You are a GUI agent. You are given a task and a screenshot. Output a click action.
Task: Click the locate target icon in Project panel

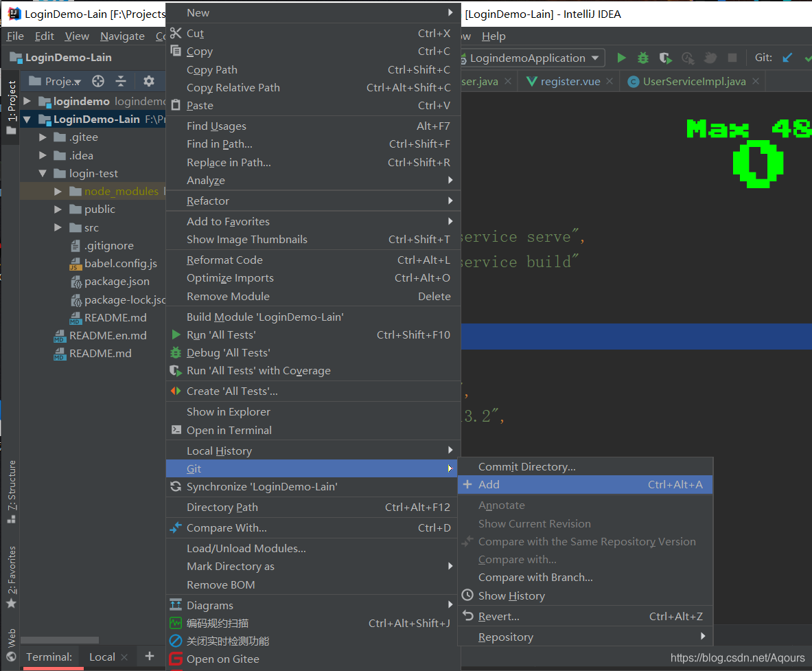tap(98, 81)
